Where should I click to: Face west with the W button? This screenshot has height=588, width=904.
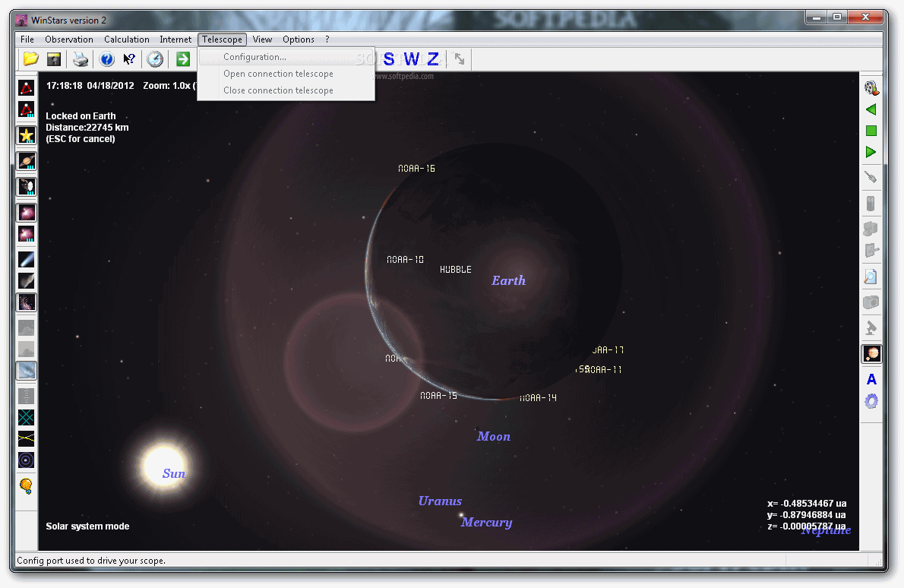point(412,58)
